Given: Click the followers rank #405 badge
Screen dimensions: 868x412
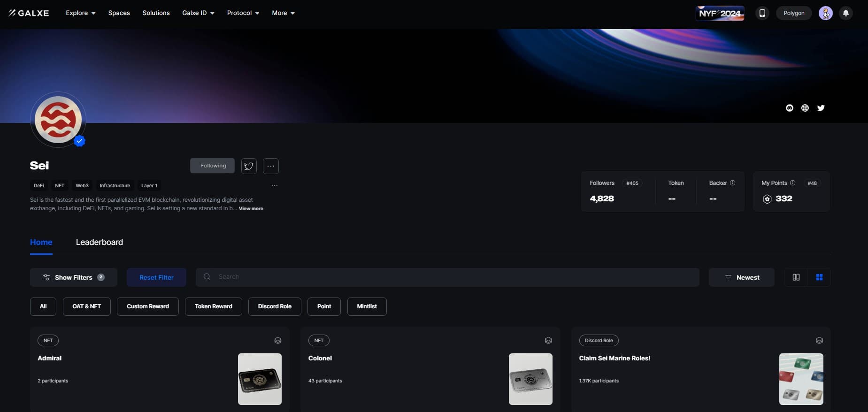Looking at the screenshot, I should pyautogui.click(x=632, y=183).
